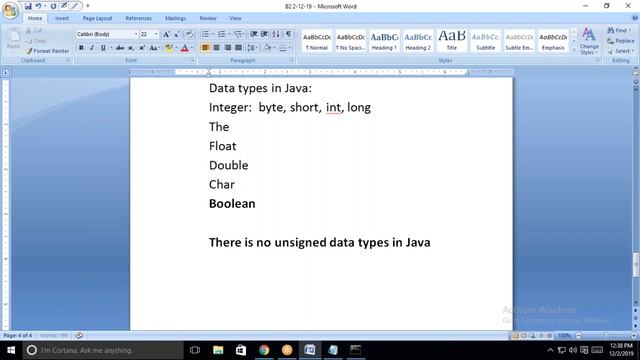Image resolution: width=640 pixels, height=360 pixels.
Task: Open Change Styles menu
Action: [589, 41]
